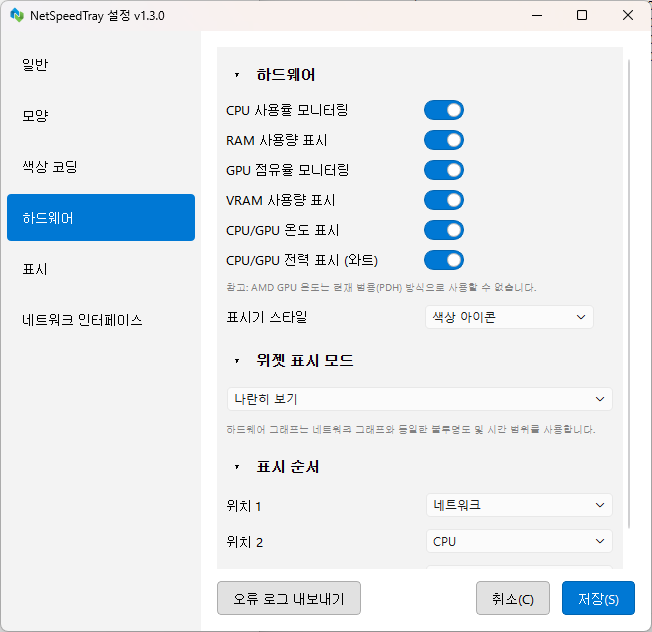Click the 취소(C) button
Viewport: 652px width, 632px height.
513,598
